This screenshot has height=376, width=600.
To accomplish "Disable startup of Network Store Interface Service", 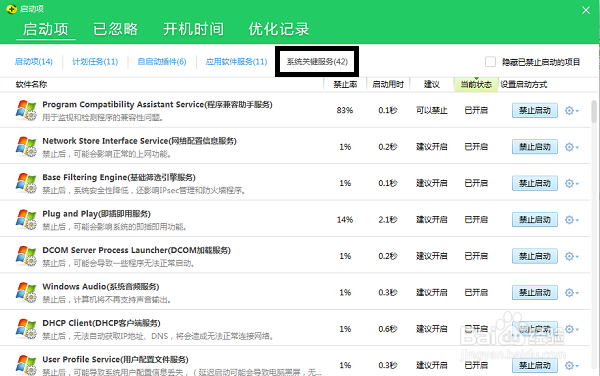I will (535, 147).
